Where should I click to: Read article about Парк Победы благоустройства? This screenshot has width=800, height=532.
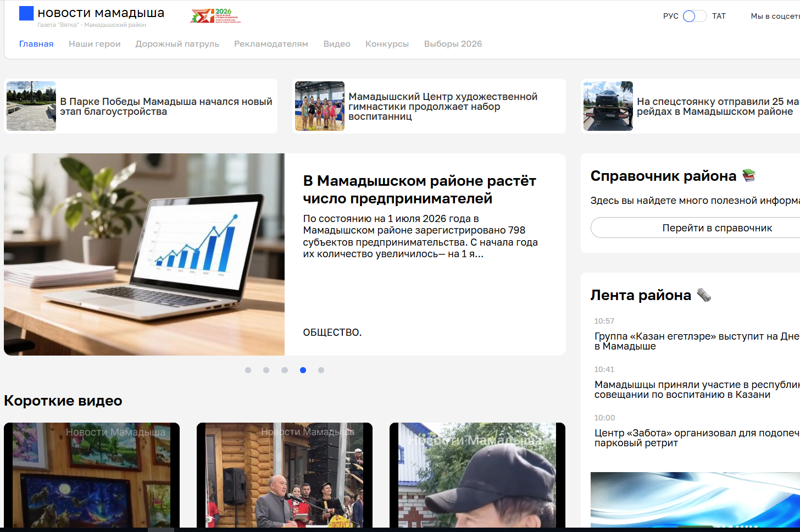pos(166,107)
